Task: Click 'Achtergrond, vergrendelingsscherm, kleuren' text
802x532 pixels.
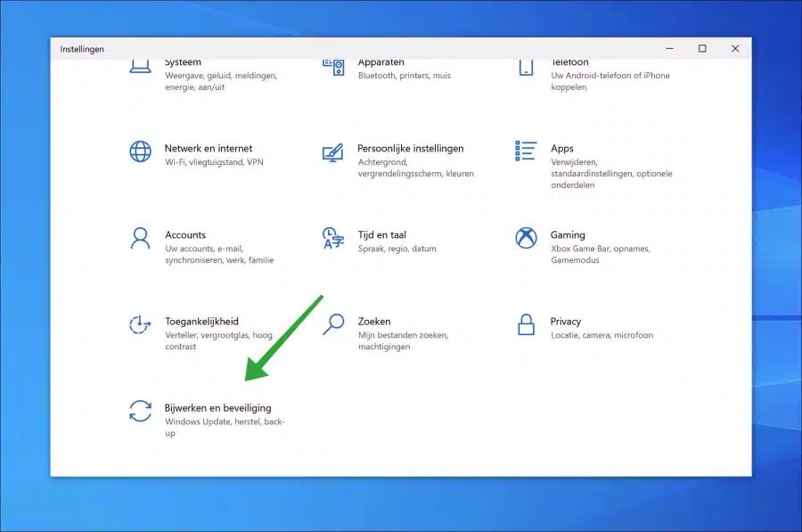Action: coord(415,168)
